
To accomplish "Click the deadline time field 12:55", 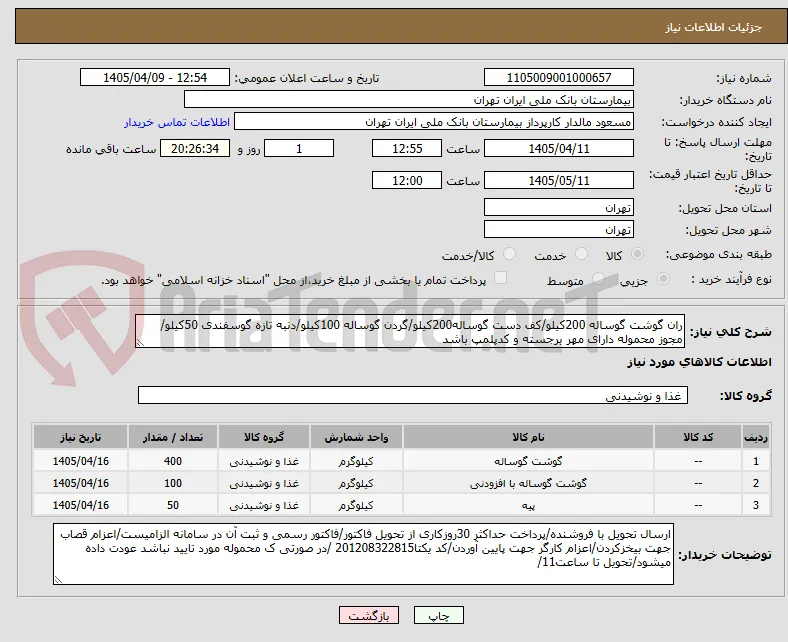I will click(x=407, y=148).
